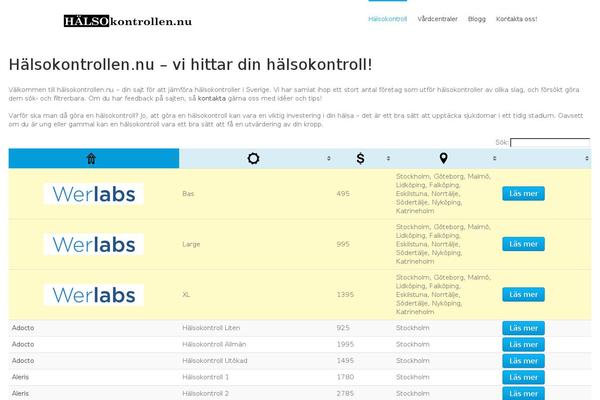Screen dimensions: 600x400
Task: Focus the Sök search field
Action: pos(550,142)
